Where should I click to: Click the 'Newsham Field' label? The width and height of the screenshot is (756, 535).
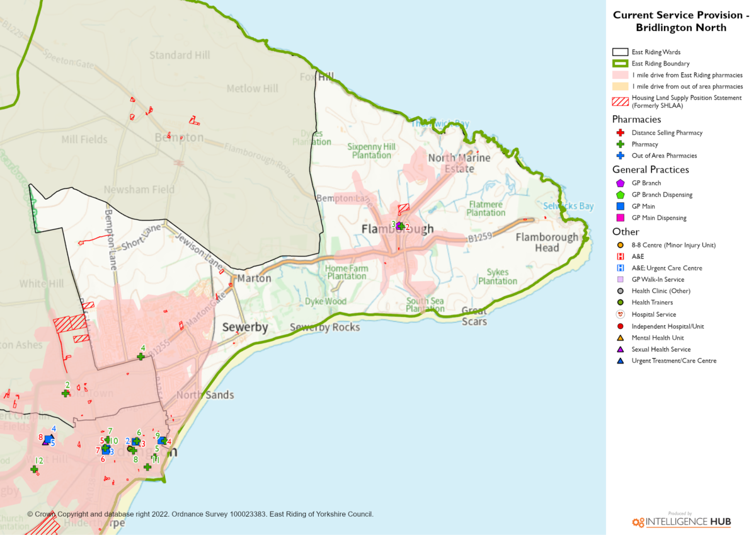139,190
